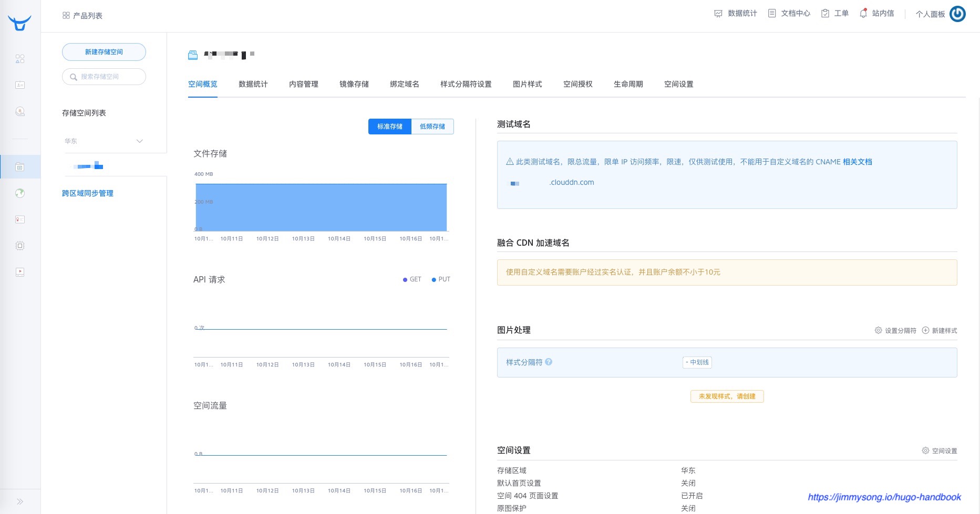Image resolution: width=980 pixels, height=514 pixels.
Task: Click the globe icon in left sidebar
Action: pyautogui.click(x=20, y=193)
